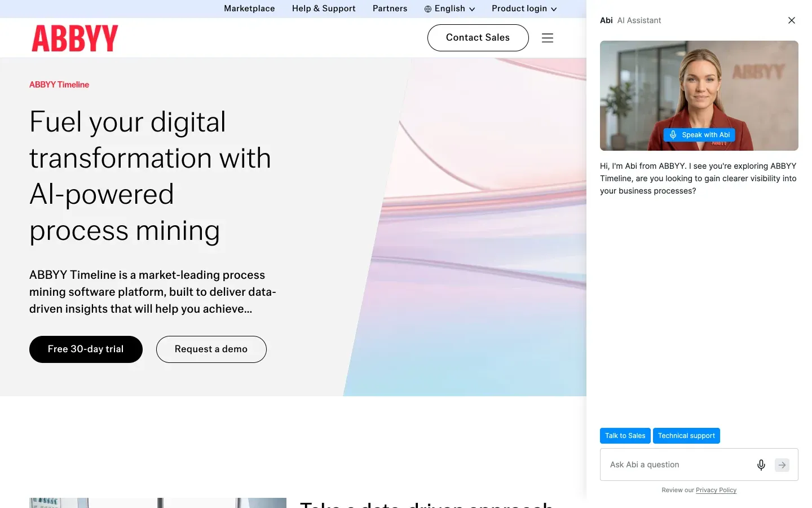Start the Free 30-day trial
The height and width of the screenshot is (508, 812).
[x=86, y=349]
